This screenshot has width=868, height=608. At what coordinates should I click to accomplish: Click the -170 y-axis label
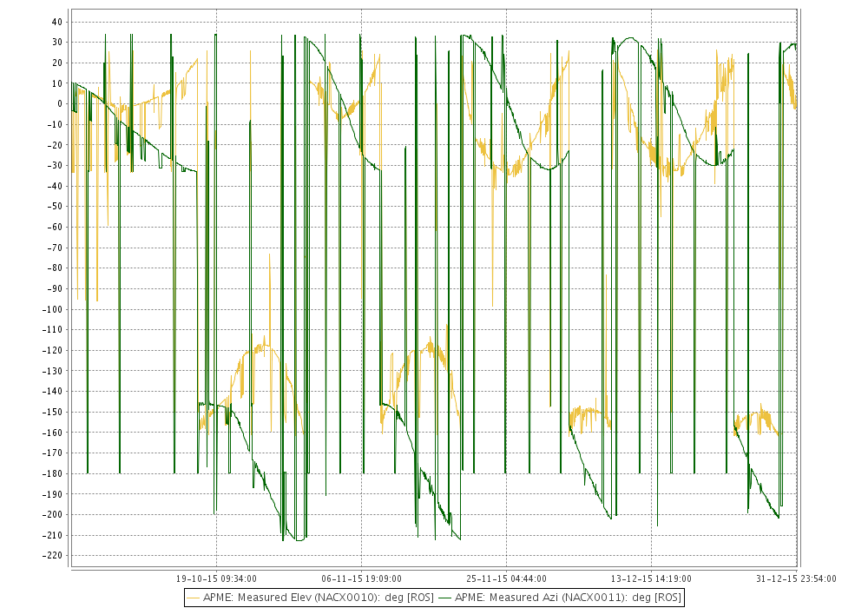[x=53, y=453]
